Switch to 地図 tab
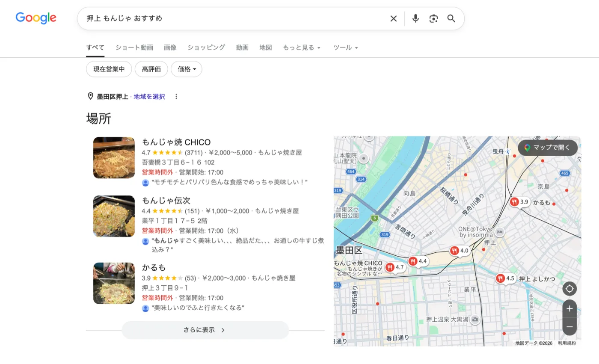This screenshot has height=364, width=599. click(266, 47)
